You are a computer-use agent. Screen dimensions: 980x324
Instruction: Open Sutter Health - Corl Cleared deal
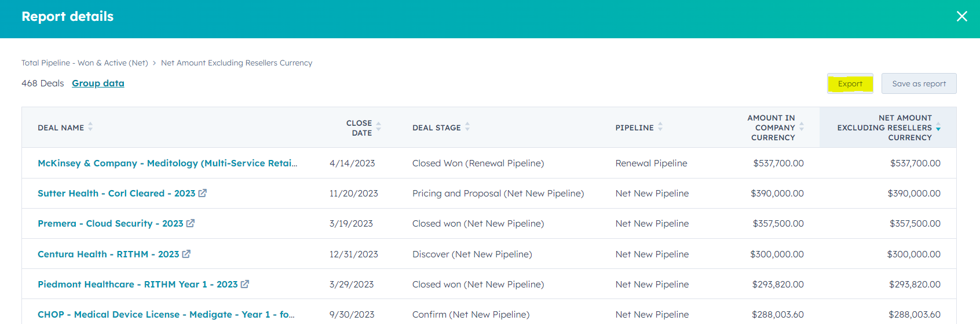(x=116, y=193)
